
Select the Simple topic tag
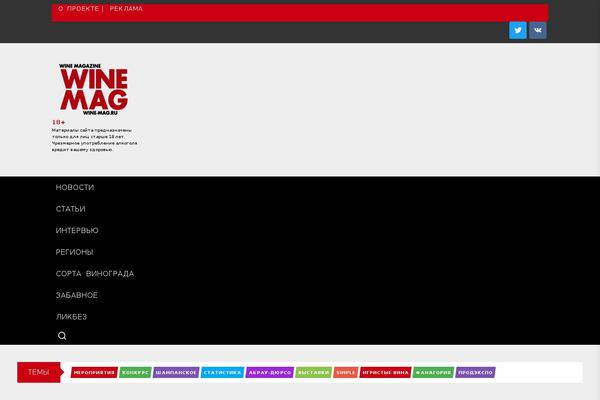346,372
